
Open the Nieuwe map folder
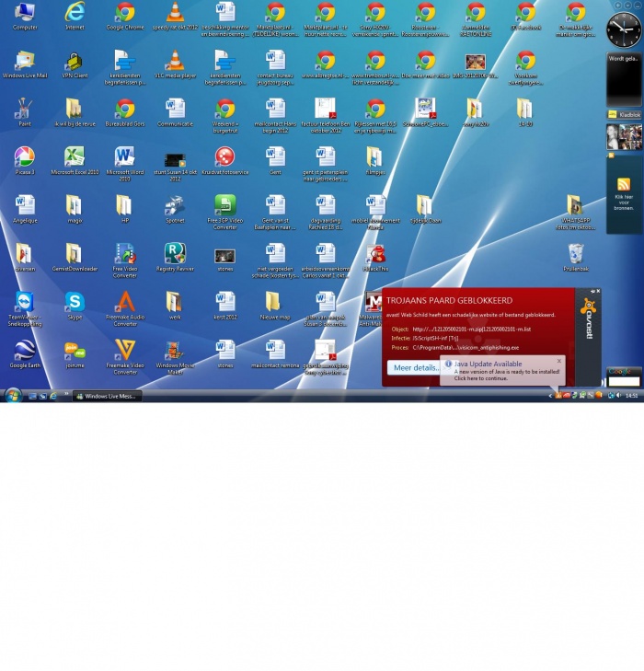coord(275,307)
